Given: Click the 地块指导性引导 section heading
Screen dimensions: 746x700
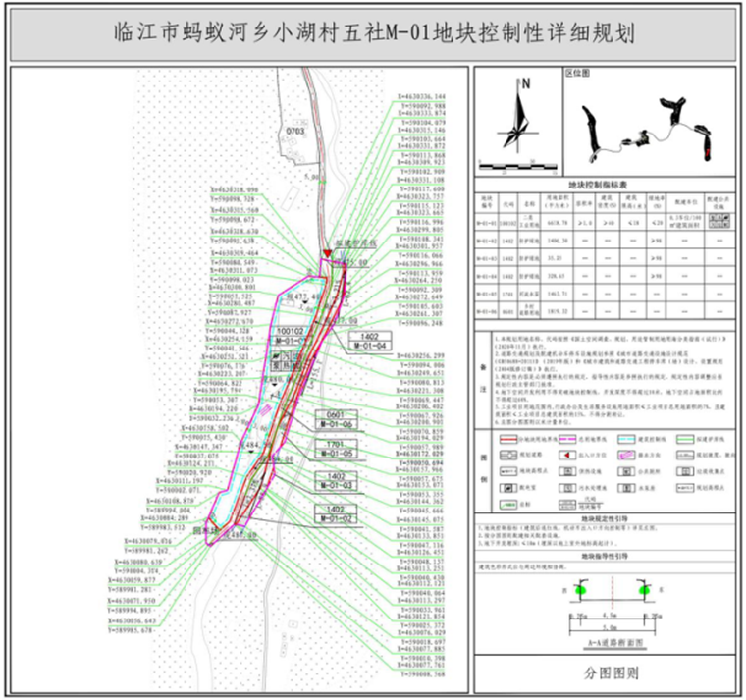Looking at the screenshot, I should [x=605, y=556].
